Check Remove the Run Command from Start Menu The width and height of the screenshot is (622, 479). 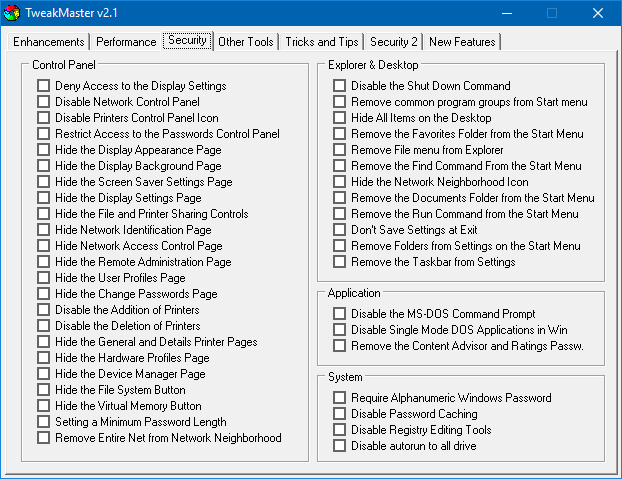(x=340, y=214)
